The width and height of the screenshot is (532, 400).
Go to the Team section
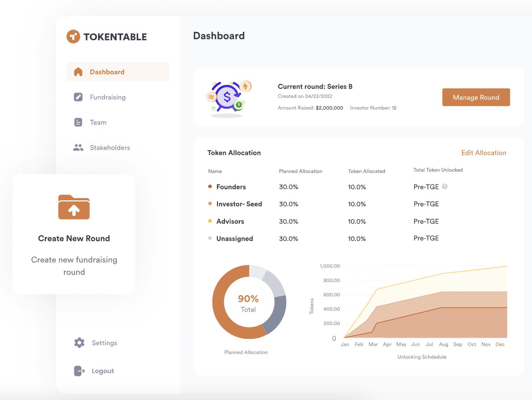pyautogui.click(x=98, y=122)
